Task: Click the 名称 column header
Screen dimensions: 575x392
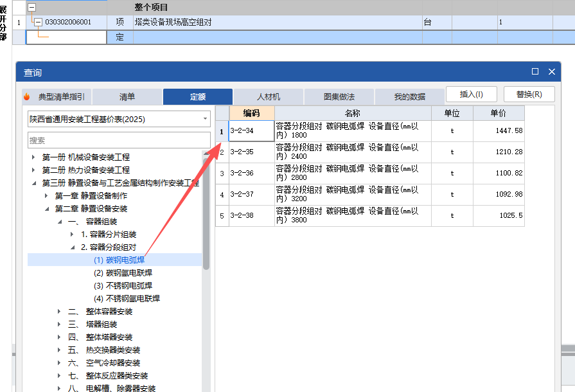Action: click(353, 113)
